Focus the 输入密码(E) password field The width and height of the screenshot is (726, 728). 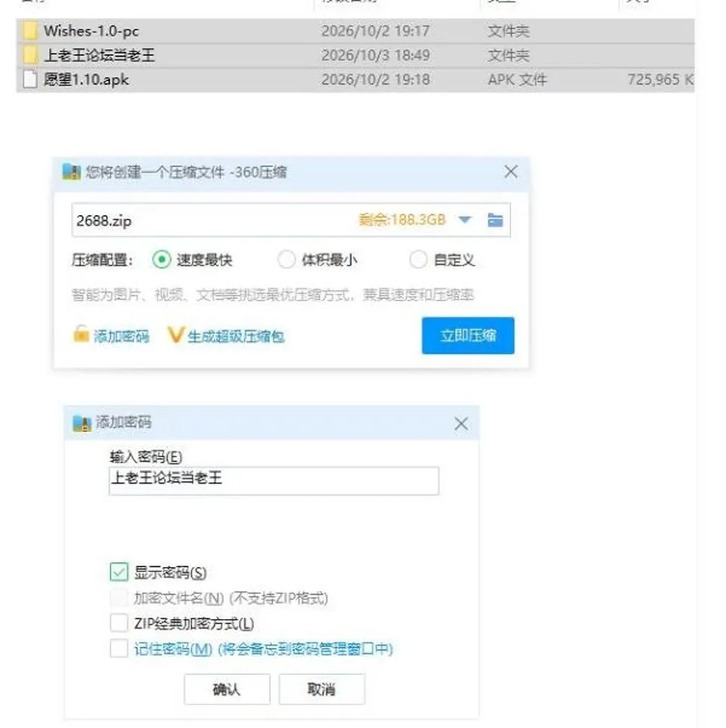pyautogui.click(x=274, y=481)
